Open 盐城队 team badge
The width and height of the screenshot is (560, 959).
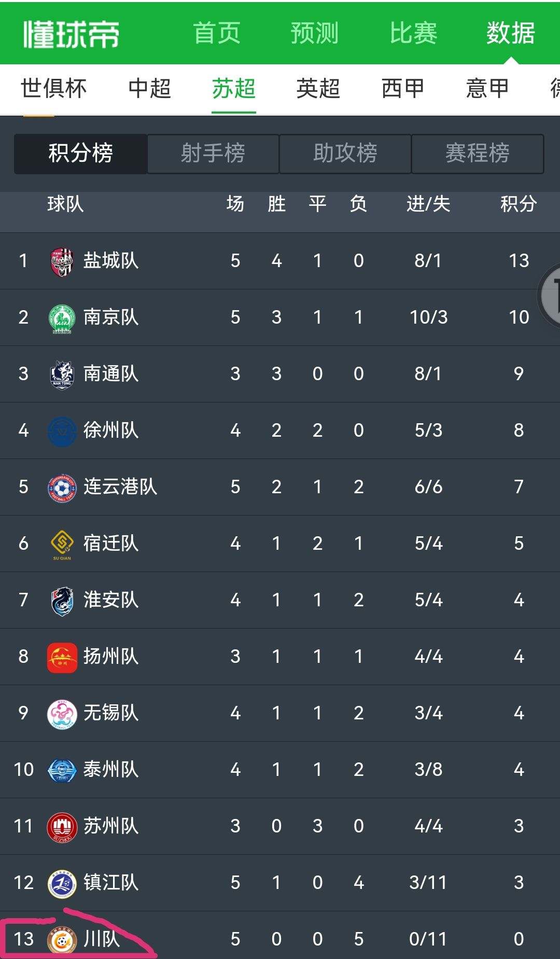(x=62, y=261)
